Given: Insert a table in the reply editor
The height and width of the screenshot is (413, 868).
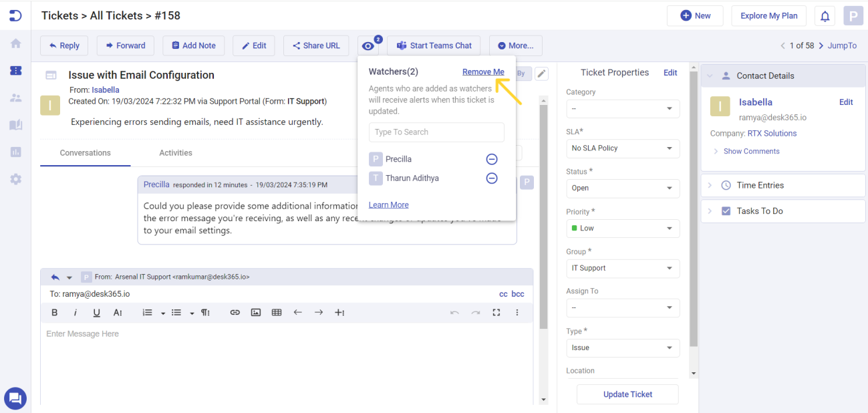Looking at the screenshot, I should (x=277, y=312).
